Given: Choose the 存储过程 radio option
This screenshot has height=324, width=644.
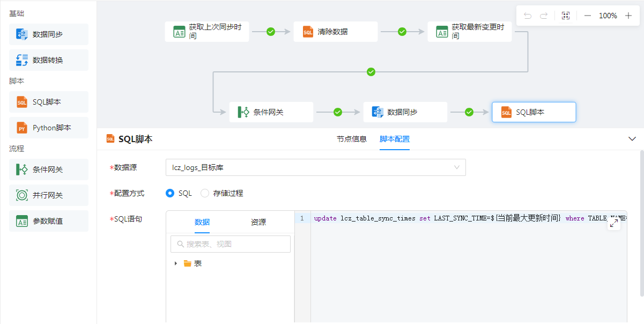Looking at the screenshot, I should [x=205, y=193].
